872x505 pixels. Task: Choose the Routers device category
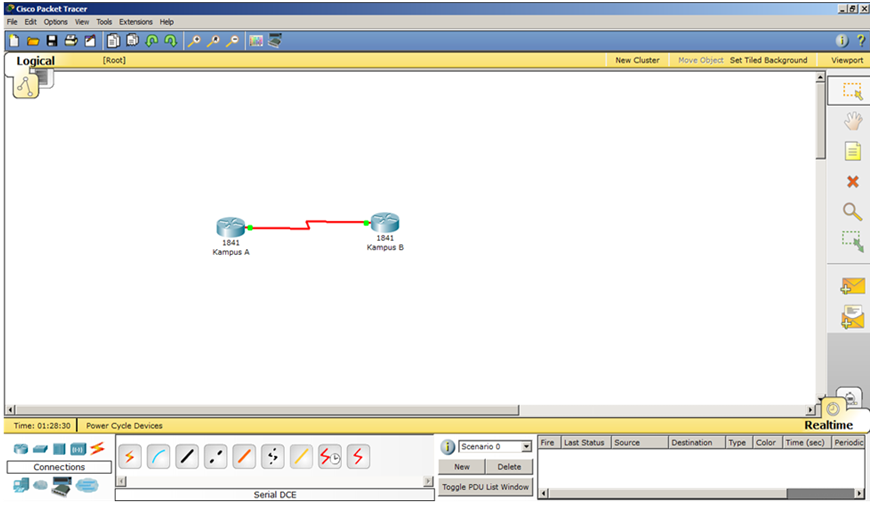(x=21, y=449)
